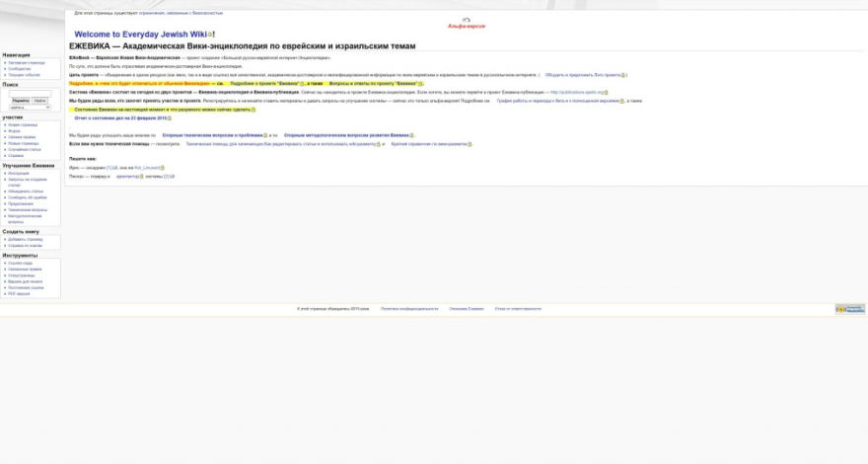Open Заглавная страница in navigation sidebar
The image size is (868, 464).
(25, 63)
